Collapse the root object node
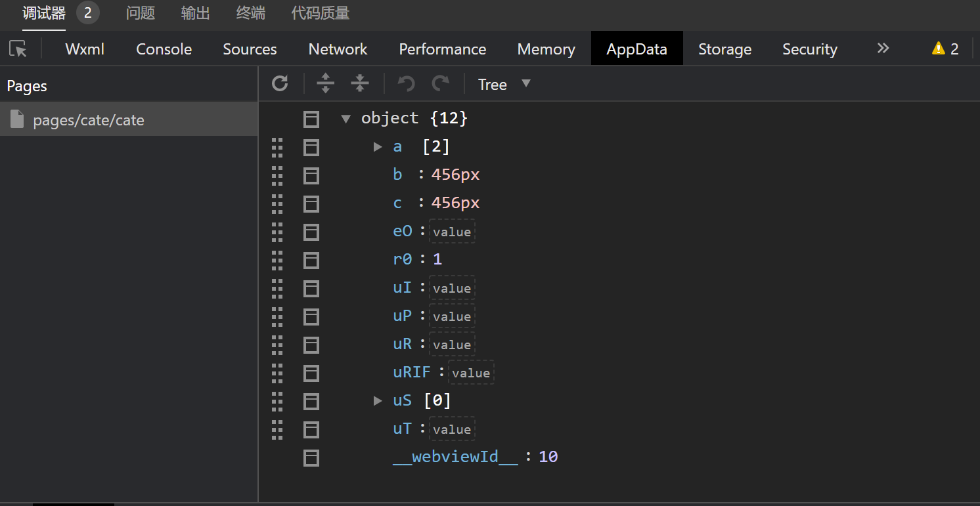This screenshot has height=506, width=980. [345, 119]
